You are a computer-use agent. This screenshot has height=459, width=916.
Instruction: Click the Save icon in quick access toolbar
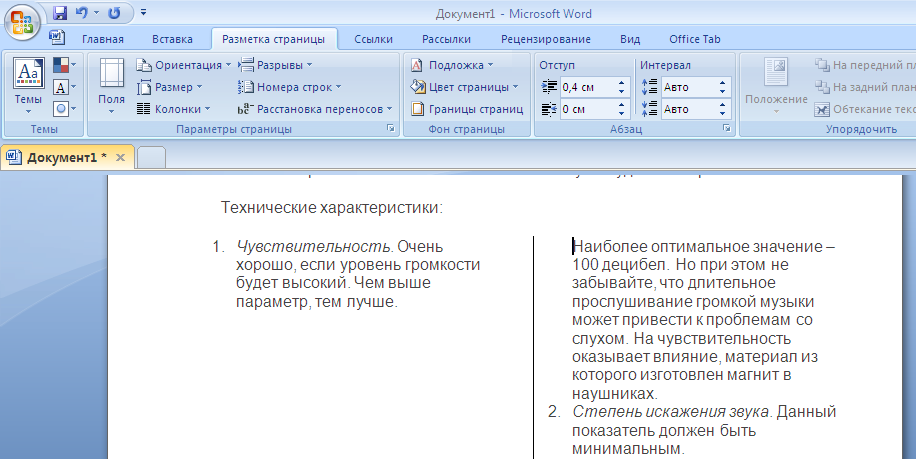(59, 13)
